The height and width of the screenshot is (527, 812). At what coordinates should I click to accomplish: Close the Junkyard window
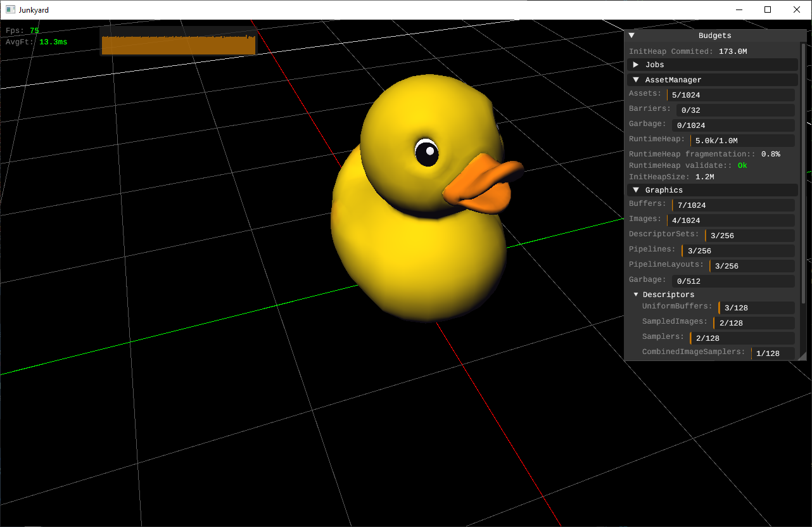[797, 10]
